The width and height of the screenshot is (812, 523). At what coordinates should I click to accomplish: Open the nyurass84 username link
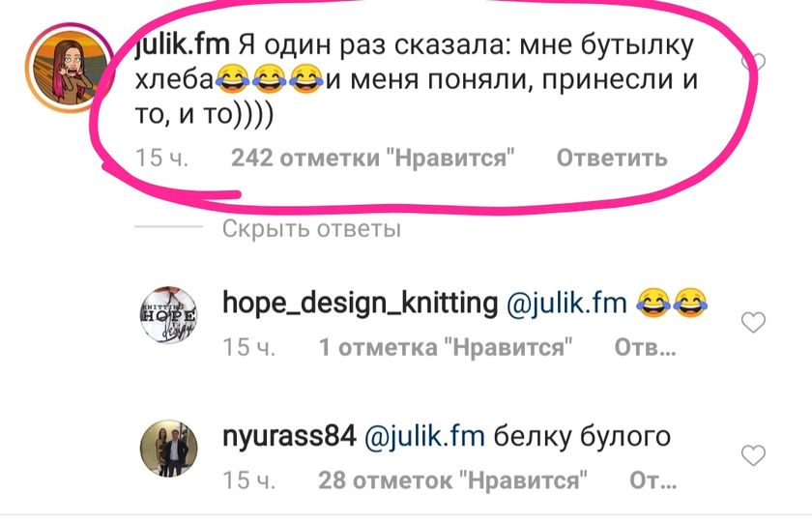(x=289, y=436)
